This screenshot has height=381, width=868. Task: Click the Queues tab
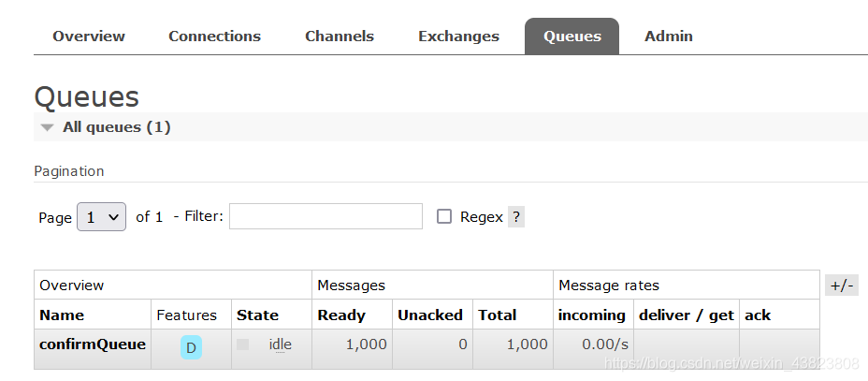click(571, 37)
